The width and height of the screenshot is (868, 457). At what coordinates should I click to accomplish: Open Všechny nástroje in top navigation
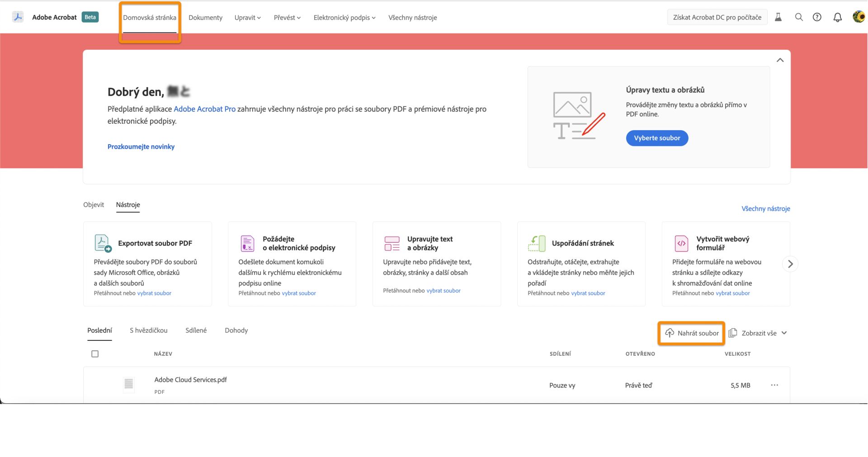(412, 18)
